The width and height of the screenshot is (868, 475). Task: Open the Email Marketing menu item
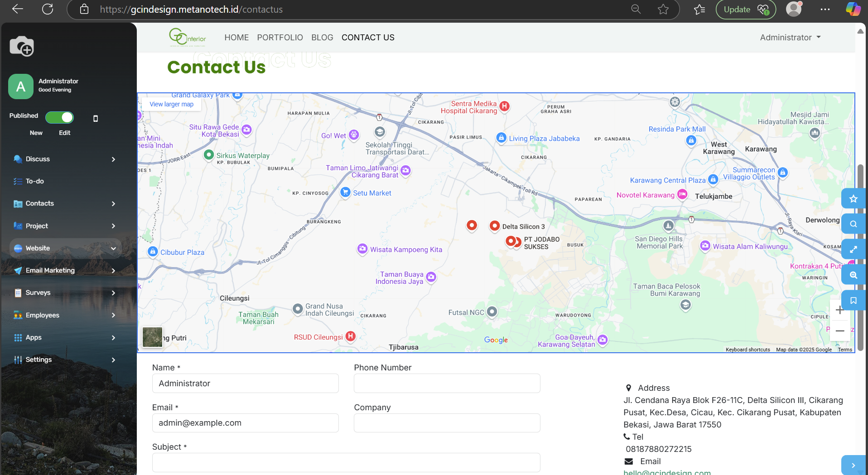coord(50,270)
